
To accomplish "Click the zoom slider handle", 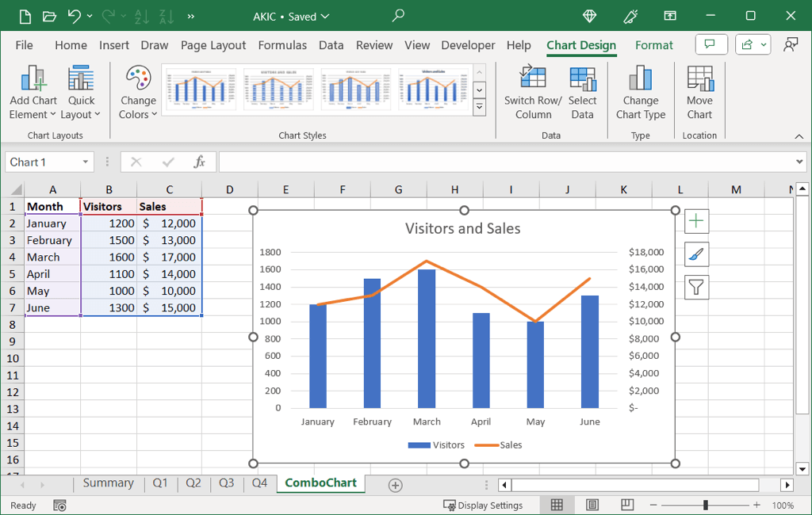I will tap(705, 505).
